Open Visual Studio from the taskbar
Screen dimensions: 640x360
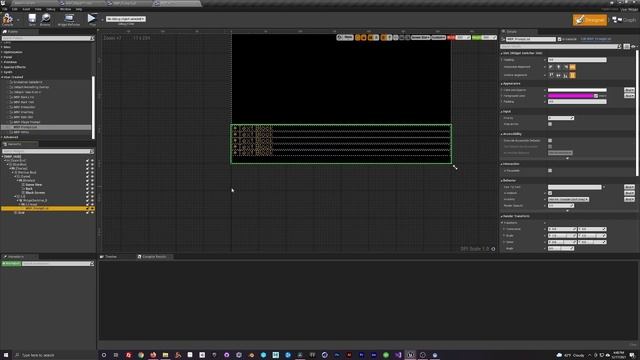tap(398, 355)
